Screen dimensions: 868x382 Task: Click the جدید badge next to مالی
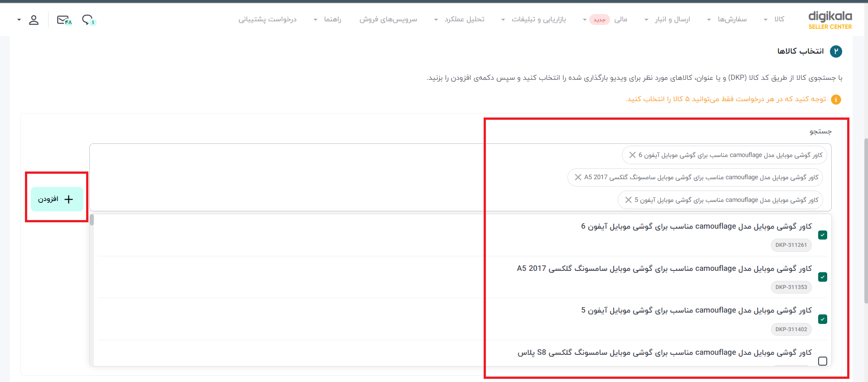click(600, 20)
